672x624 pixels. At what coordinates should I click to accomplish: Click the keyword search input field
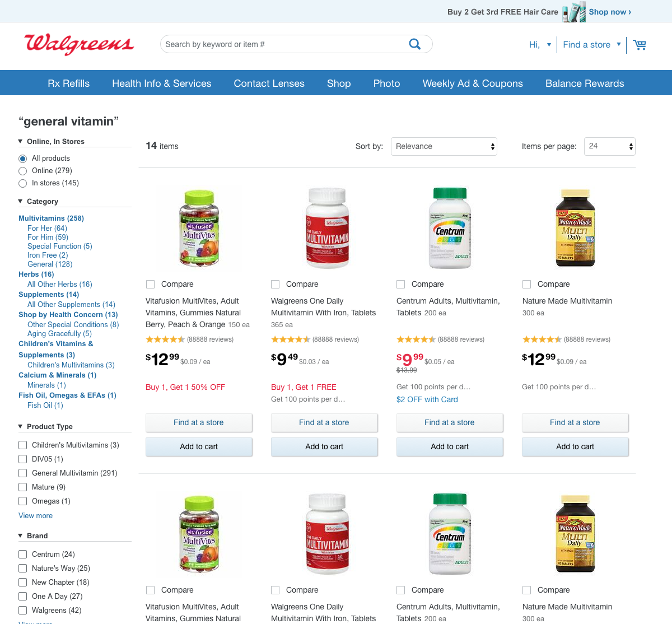click(x=283, y=44)
